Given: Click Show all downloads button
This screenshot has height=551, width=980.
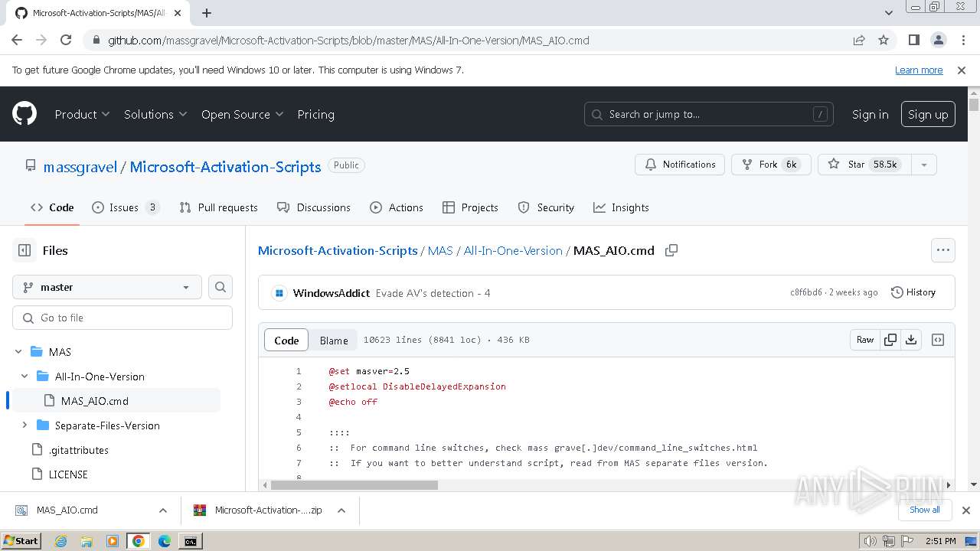Looking at the screenshot, I should coord(924,510).
